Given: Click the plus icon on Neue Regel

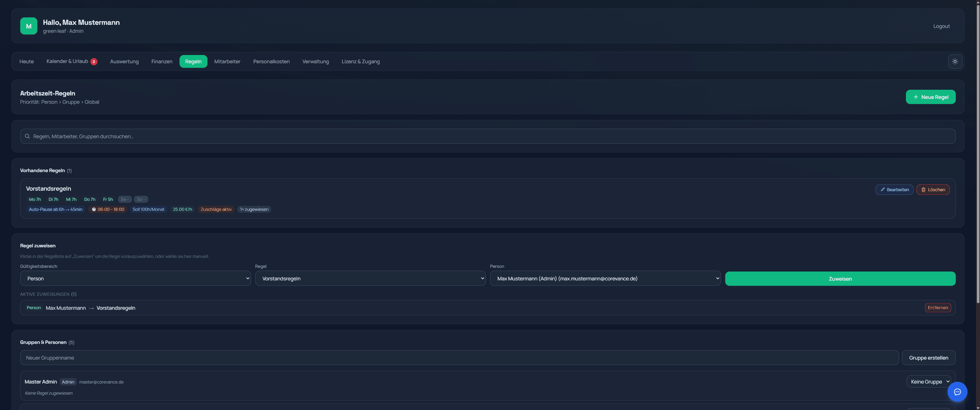Looking at the screenshot, I should 916,97.
